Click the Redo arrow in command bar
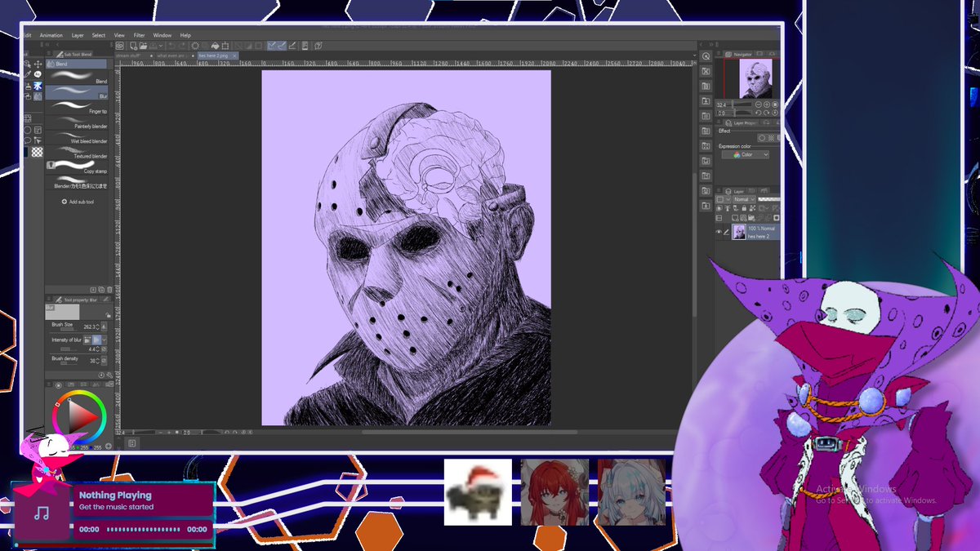This screenshot has width=980, height=551. (x=183, y=46)
